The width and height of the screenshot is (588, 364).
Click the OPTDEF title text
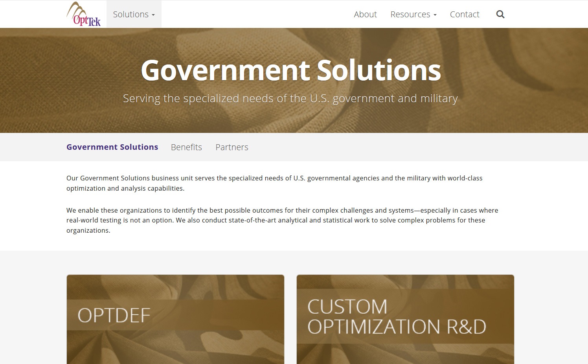click(x=114, y=315)
